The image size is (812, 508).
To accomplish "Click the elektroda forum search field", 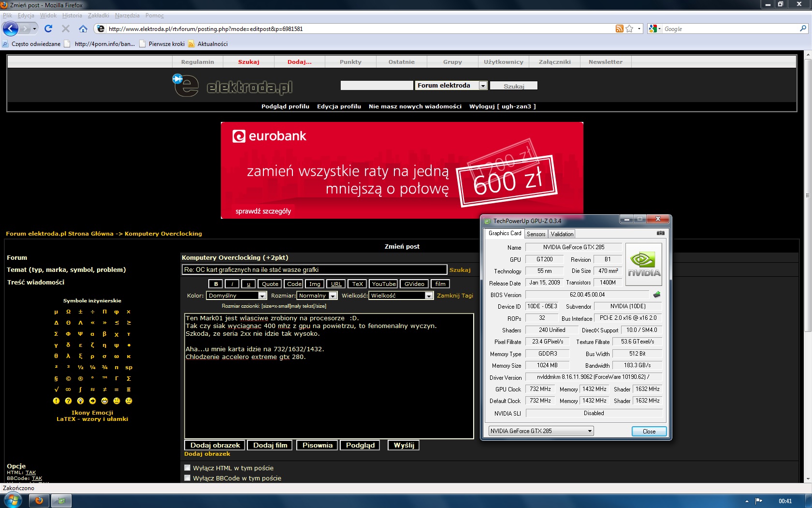I will click(x=377, y=86).
